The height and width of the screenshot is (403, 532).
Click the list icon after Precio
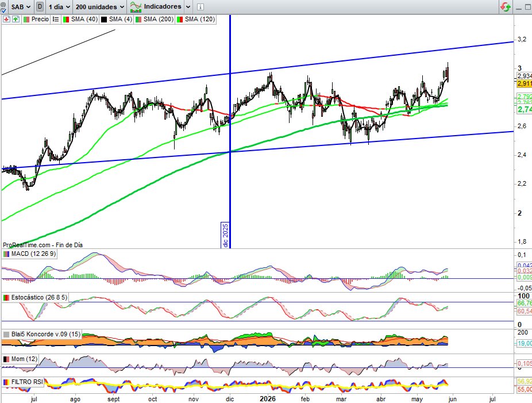(56, 20)
